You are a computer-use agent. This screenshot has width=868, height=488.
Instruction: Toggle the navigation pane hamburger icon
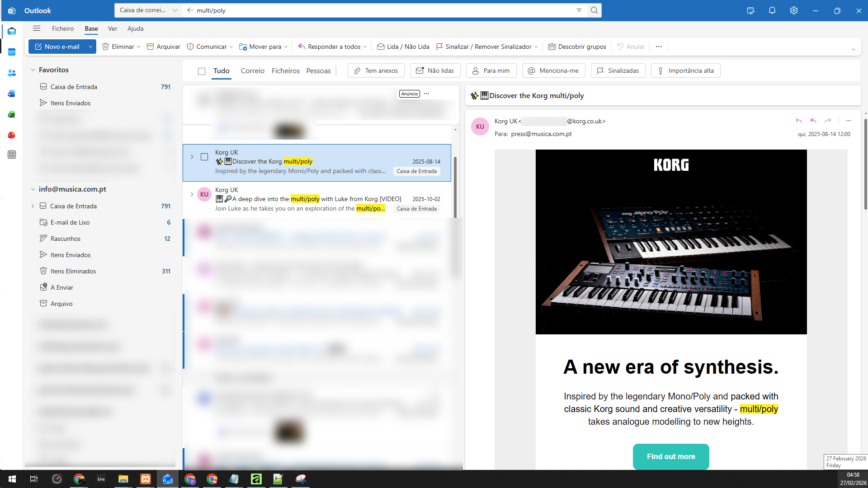[x=37, y=28]
